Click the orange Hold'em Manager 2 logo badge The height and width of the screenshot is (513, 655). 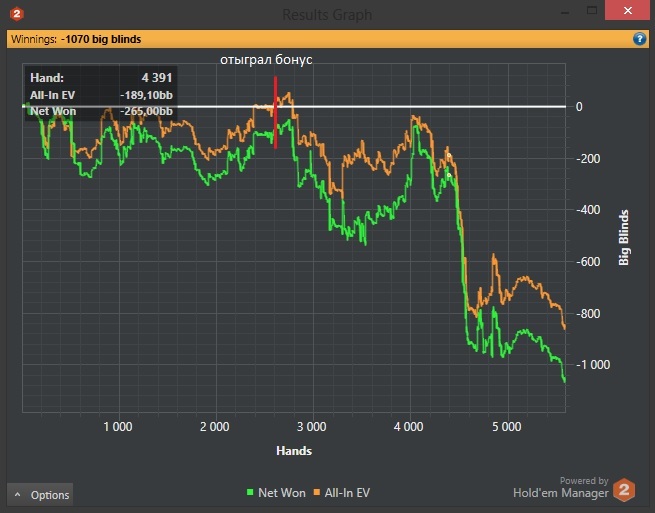(x=624, y=490)
